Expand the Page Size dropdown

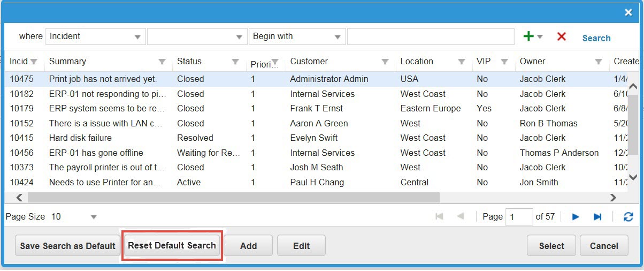(x=94, y=217)
